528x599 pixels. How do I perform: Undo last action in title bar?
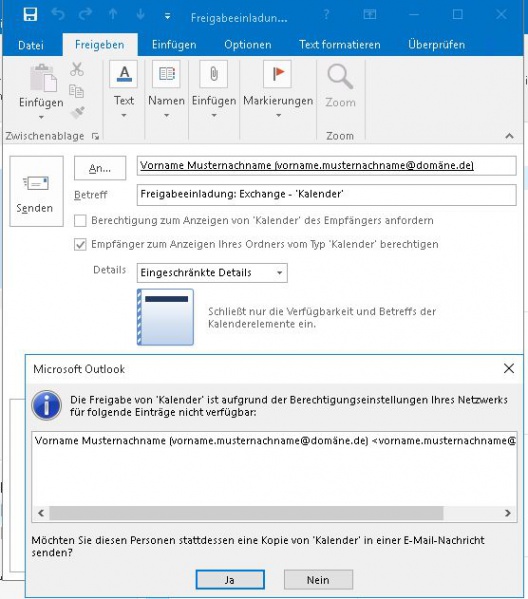click(x=58, y=15)
